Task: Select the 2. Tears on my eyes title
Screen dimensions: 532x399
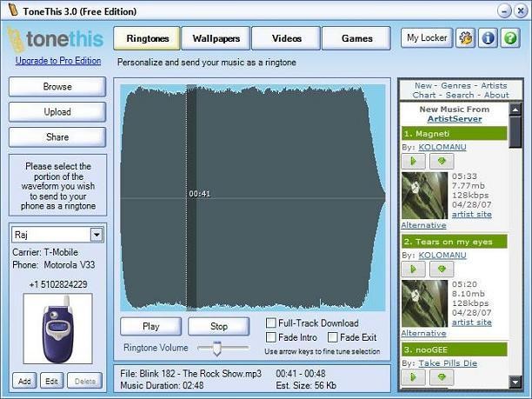Action: coord(454,242)
